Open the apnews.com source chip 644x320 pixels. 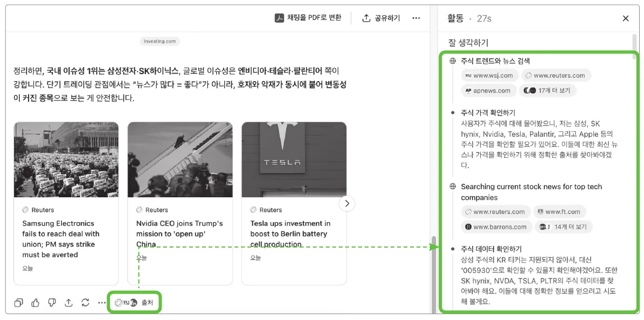(x=488, y=91)
